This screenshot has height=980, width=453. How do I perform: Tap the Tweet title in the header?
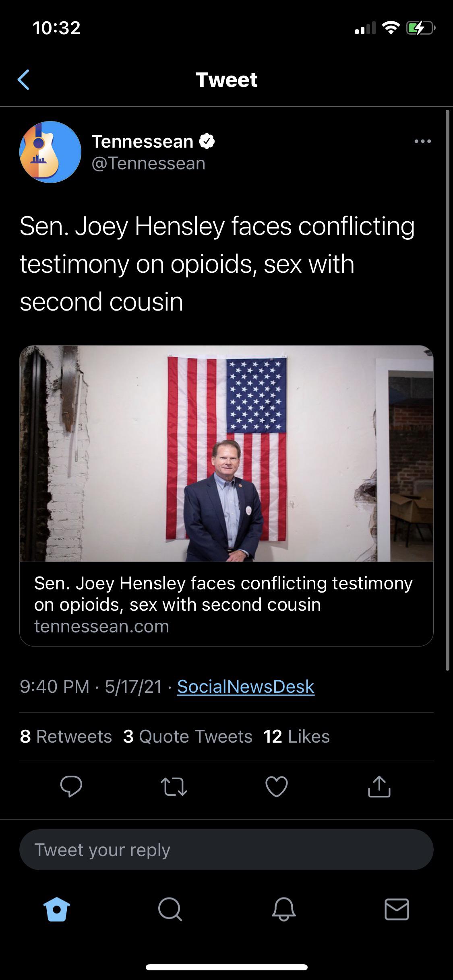226,79
